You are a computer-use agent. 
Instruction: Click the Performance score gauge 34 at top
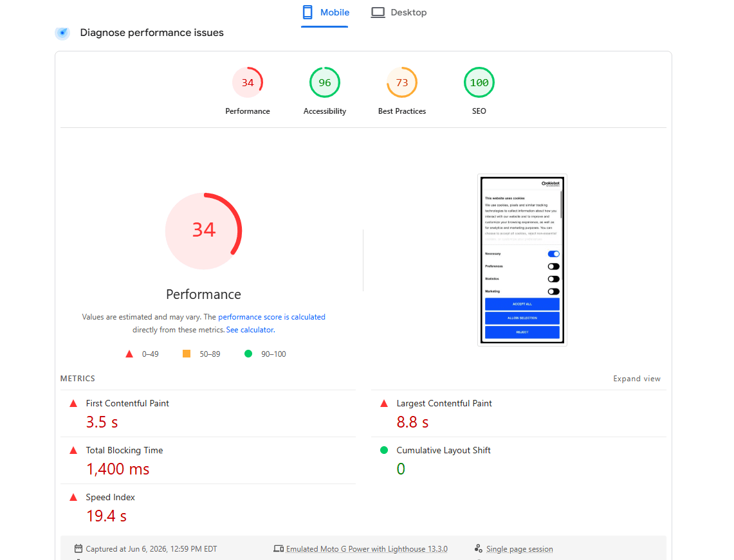pos(248,83)
